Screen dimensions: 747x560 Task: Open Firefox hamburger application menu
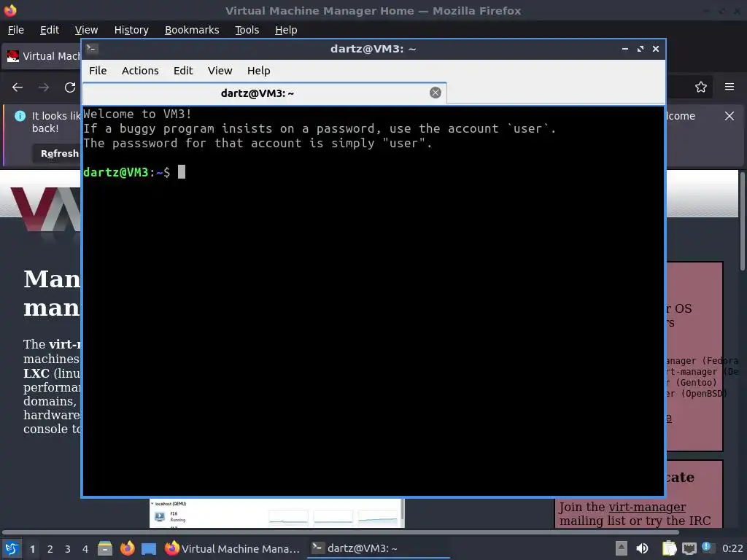(729, 87)
